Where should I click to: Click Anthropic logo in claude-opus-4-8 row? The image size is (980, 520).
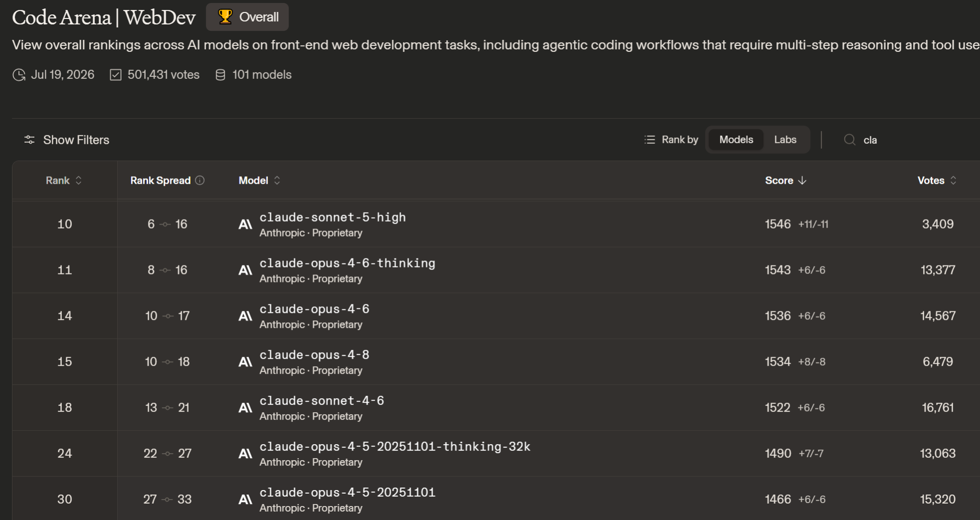point(245,362)
